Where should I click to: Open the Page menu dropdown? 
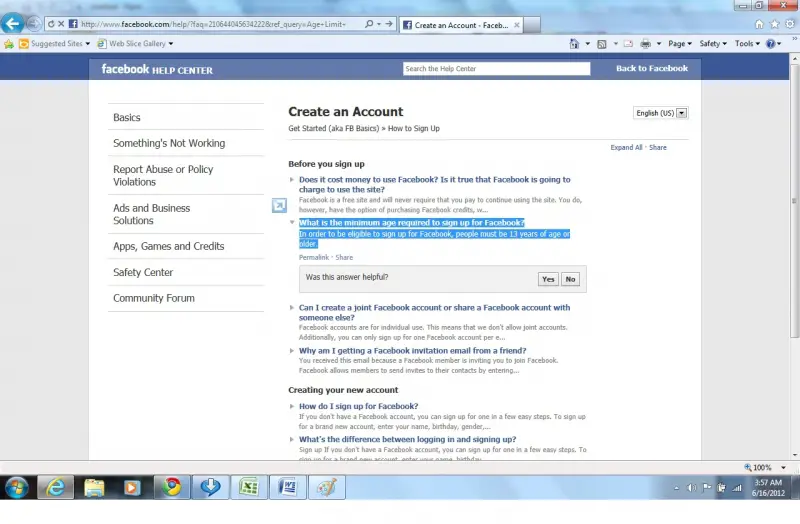pyautogui.click(x=680, y=44)
